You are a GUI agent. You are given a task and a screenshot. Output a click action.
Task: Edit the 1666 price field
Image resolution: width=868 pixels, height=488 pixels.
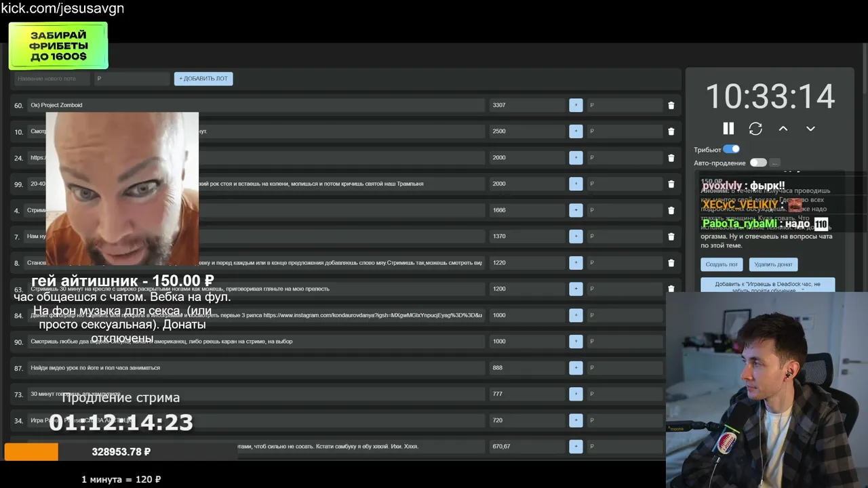(527, 210)
